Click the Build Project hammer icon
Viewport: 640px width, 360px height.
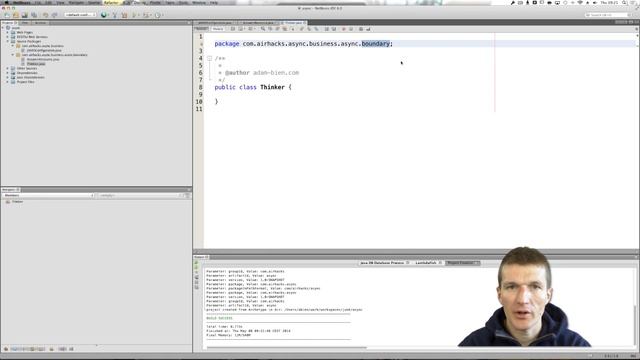point(115,15)
